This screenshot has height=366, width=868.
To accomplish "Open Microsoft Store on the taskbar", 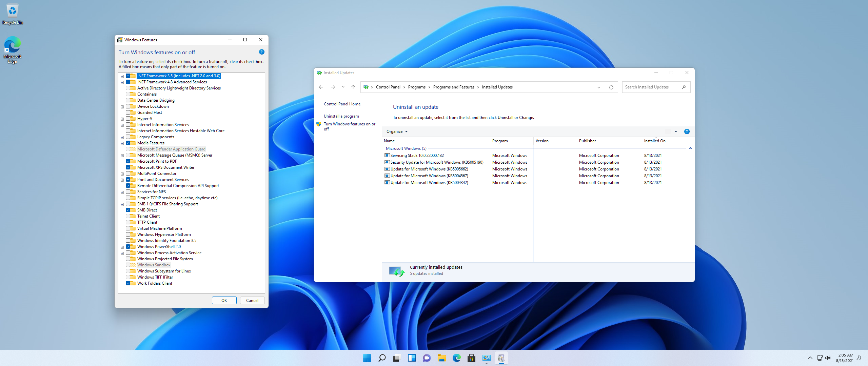I will click(471, 358).
